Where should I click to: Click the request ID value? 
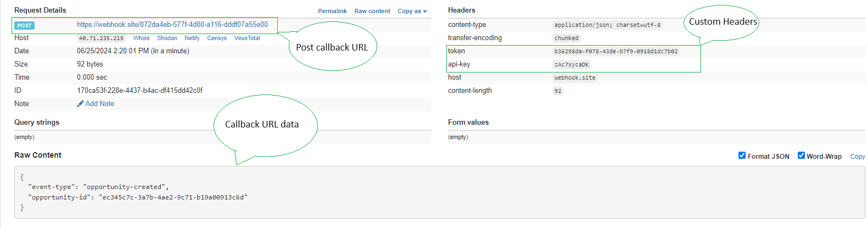pos(139,91)
